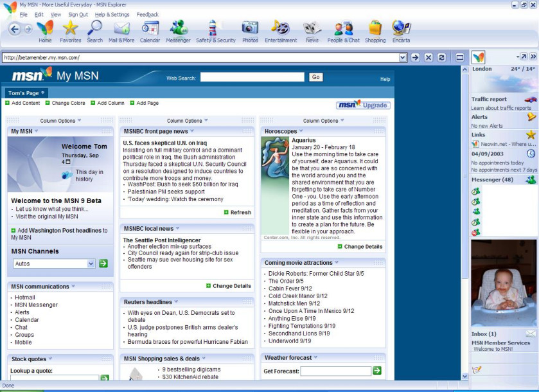Click the Web Search input field

(252, 77)
